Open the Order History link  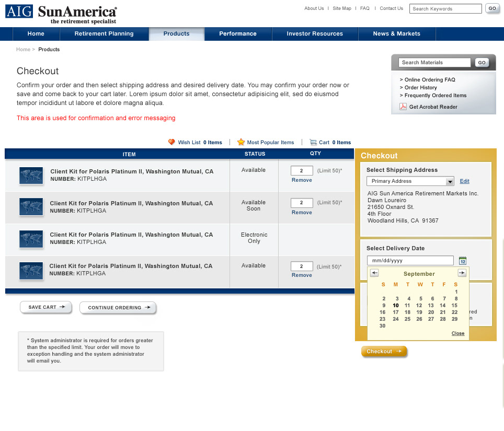tap(420, 88)
